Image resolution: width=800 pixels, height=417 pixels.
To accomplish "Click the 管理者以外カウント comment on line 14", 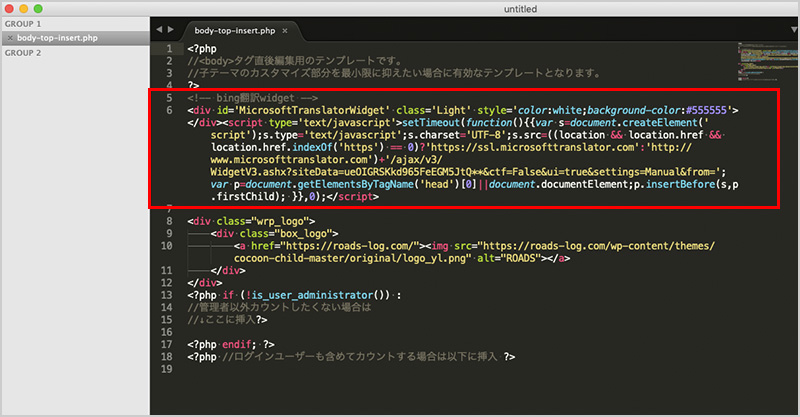I will point(279,307).
